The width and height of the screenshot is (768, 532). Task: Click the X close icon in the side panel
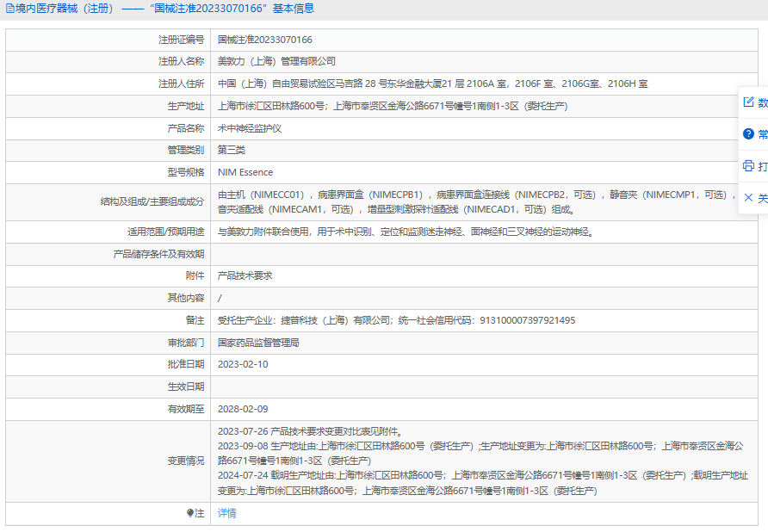[x=748, y=197]
